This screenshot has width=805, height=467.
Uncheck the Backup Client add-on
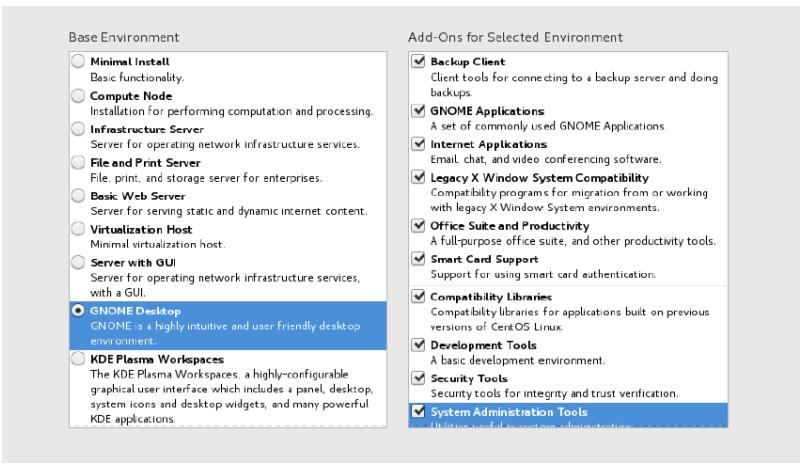(419, 62)
